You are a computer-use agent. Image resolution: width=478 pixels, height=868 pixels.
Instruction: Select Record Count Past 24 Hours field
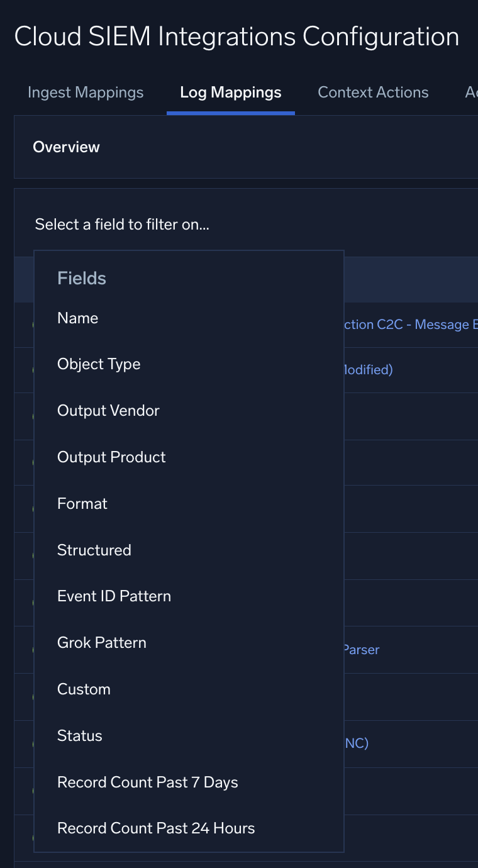click(x=156, y=828)
